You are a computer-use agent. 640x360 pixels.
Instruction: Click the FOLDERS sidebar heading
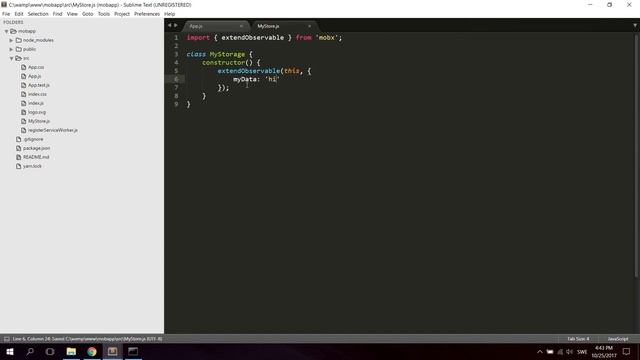click(13, 22)
